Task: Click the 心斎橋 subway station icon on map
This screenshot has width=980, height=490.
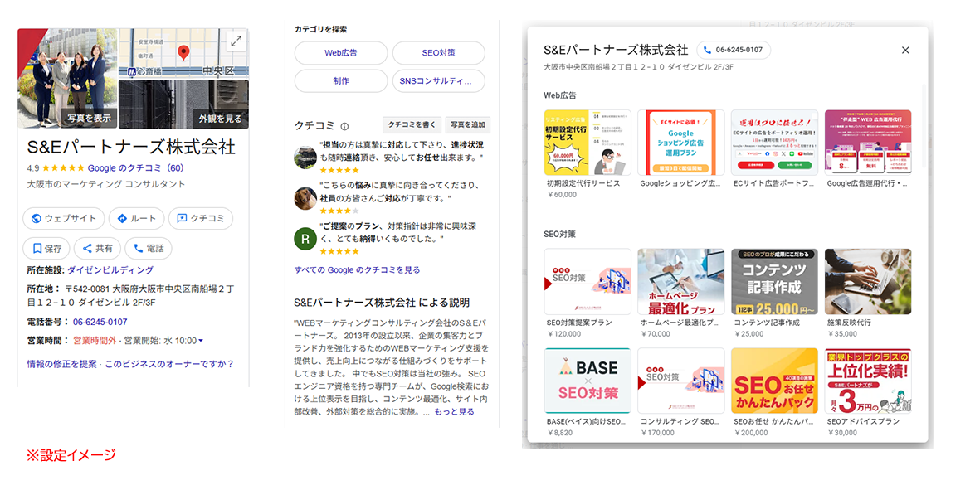Action: 132,72
